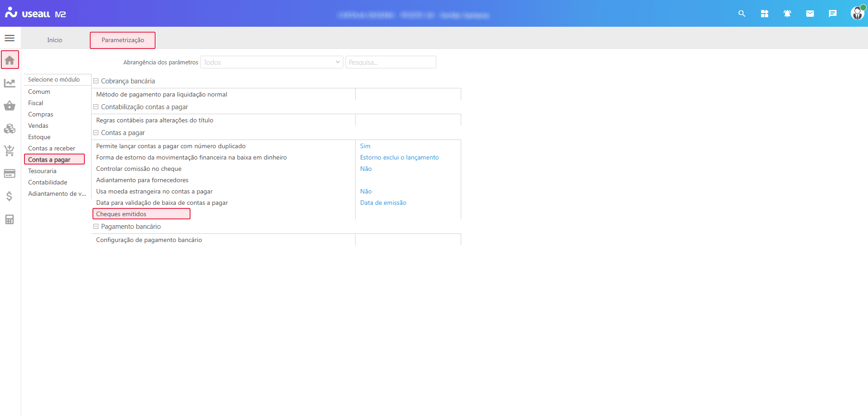
Task: Collapse the Pagamento bancário group
Action: 96,227
